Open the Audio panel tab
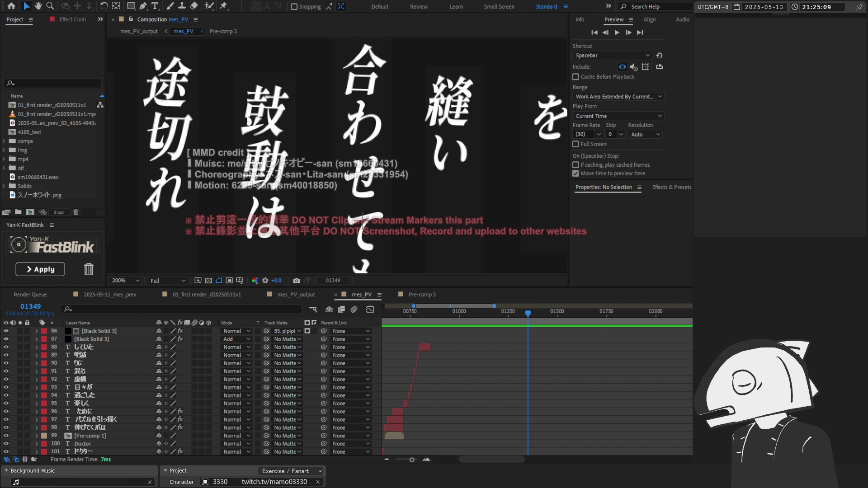 point(682,19)
